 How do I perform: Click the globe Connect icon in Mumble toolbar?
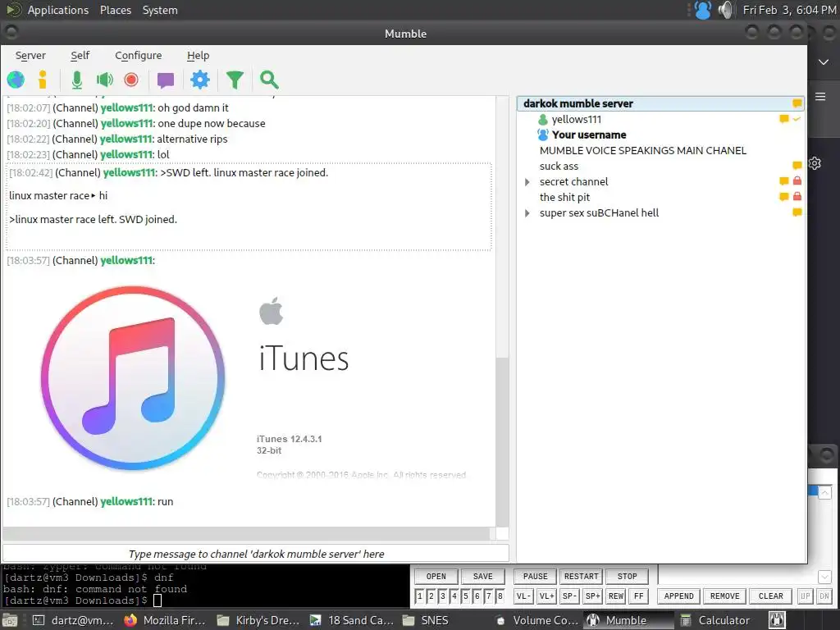(16, 80)
